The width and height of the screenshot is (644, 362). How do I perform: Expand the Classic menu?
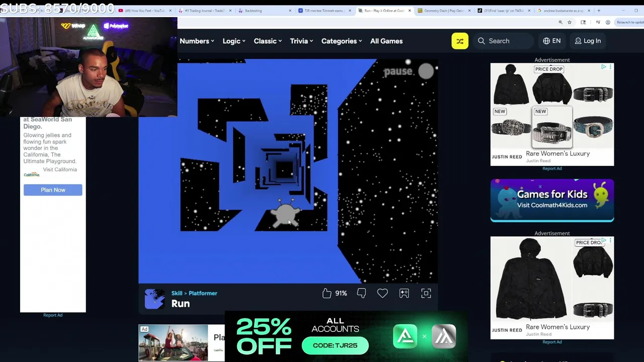[x=268, y=41]
